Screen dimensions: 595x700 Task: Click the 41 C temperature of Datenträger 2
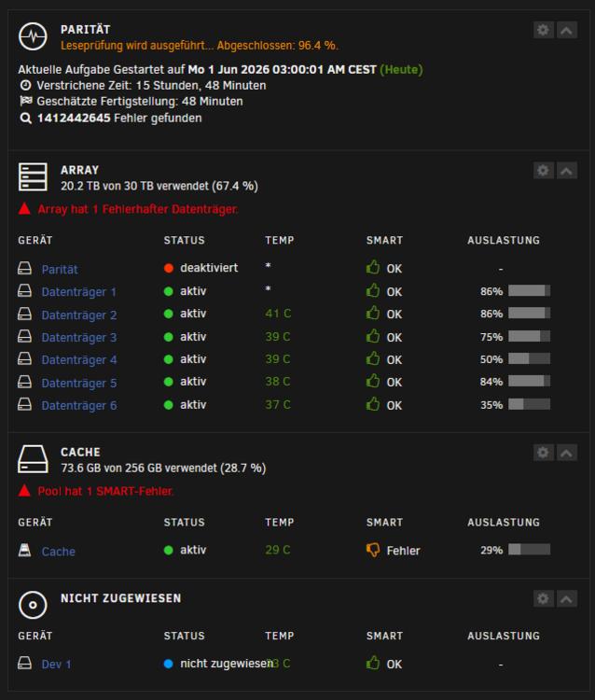click(278, 314)
